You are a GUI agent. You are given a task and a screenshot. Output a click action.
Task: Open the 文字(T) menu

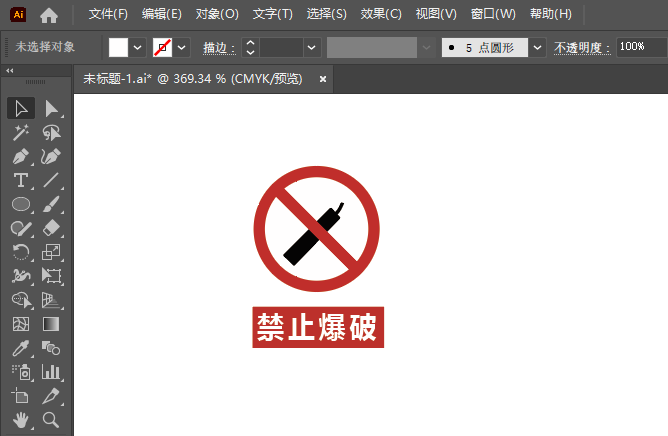pos(273,14)
